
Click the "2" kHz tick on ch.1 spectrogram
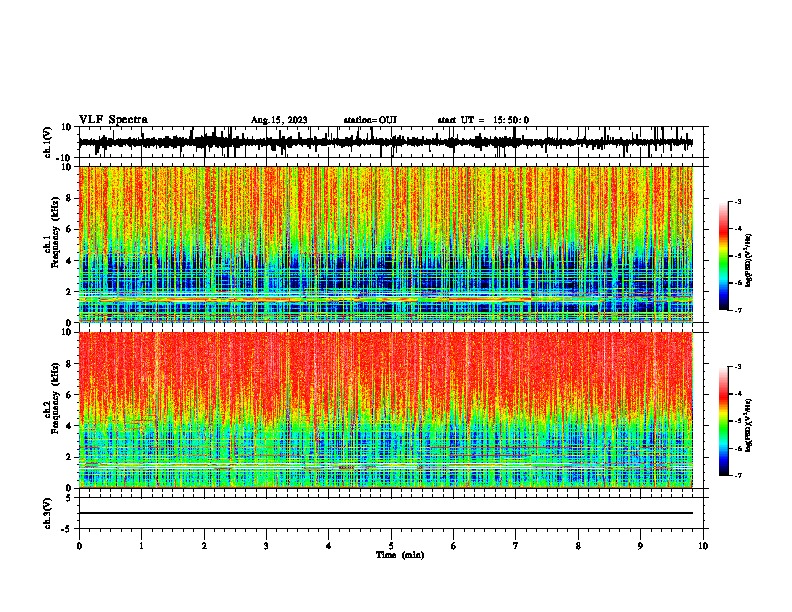coord(70,291)
